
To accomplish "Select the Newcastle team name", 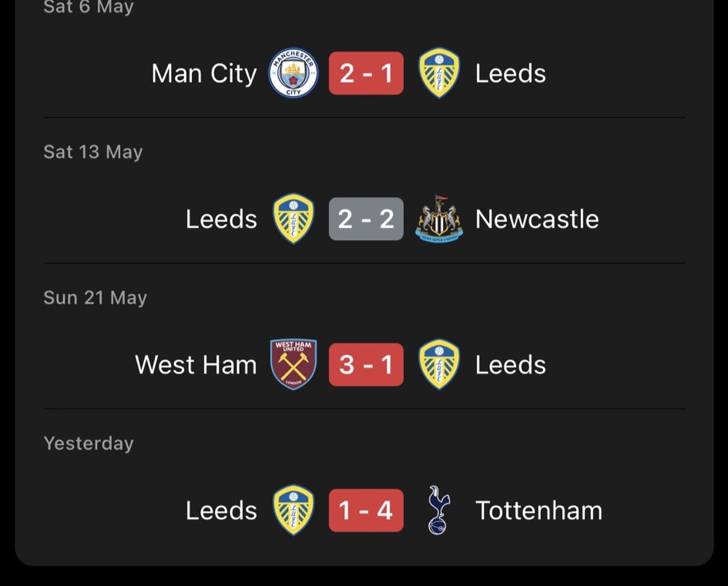I will [537, 219].
